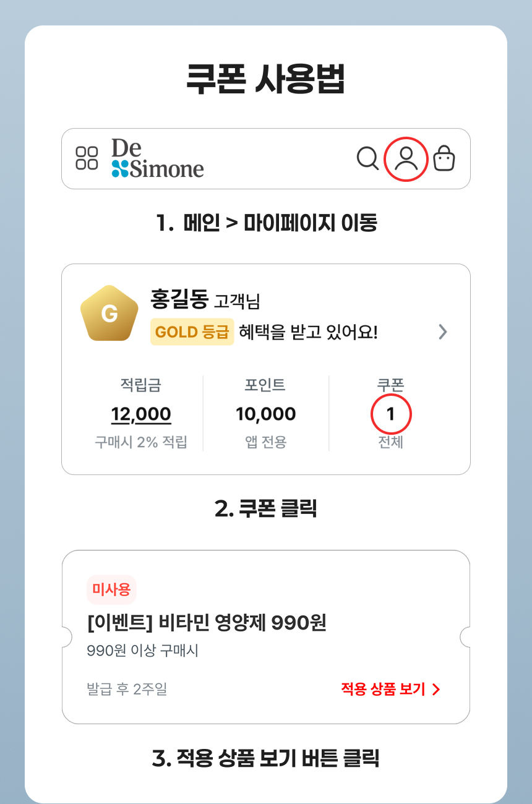532x804 pixels.
Task: Click the 적용 상품 보기 link
Action: pyautogui.click(x=383, y=690)
